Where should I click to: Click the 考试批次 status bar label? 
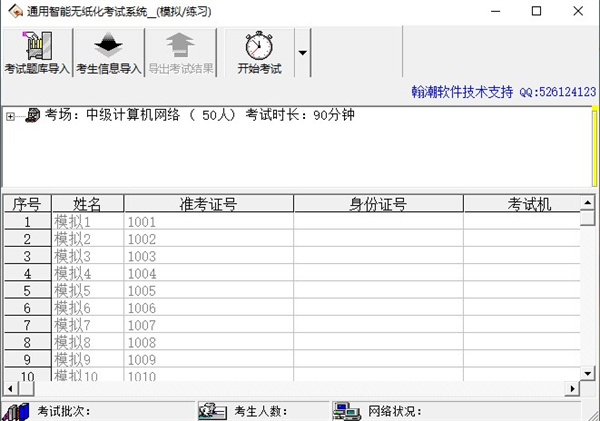(x=64, y=411)
